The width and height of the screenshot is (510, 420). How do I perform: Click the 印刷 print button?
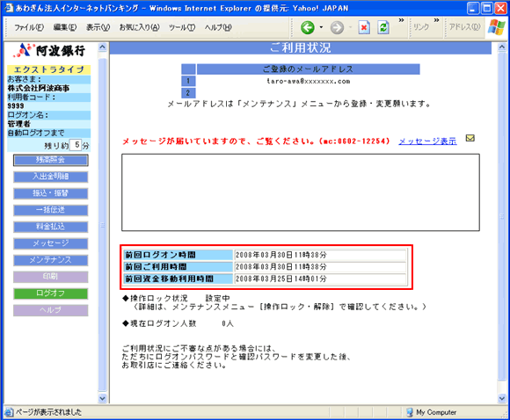coord(50,277)
